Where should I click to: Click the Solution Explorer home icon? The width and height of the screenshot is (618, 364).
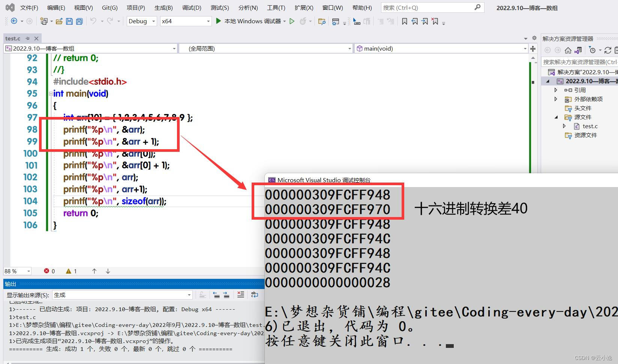click(x=568, y=50)
